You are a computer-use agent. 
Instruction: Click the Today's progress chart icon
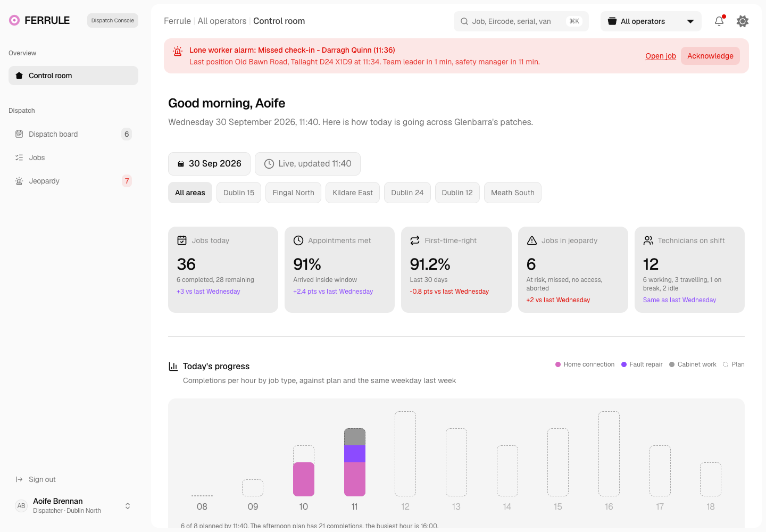(x=173, y=366)
